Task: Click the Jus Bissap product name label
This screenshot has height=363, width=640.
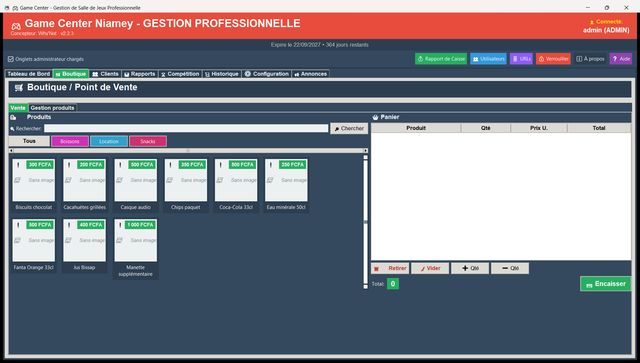Action: tap(84, 268)
